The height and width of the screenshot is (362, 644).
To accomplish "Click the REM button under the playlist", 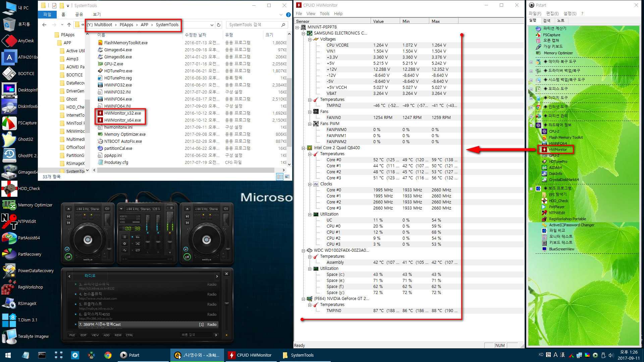I will point(118,335).
